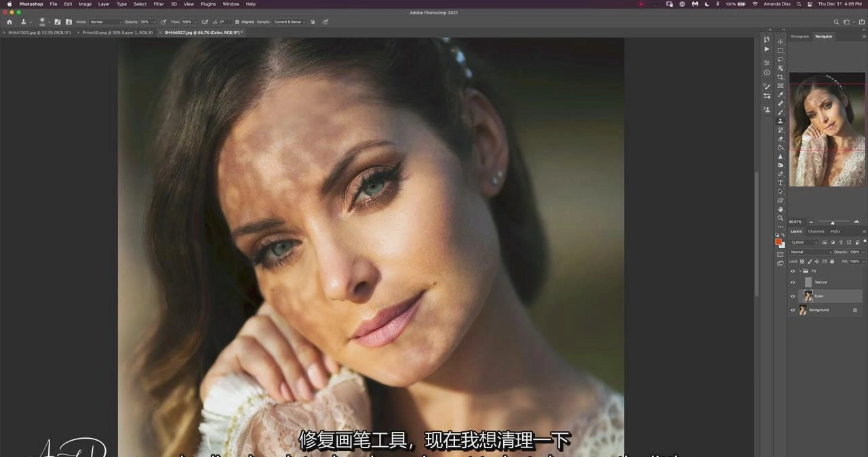
Task: Toggle lock all for layer
Action: pos(832,262)
